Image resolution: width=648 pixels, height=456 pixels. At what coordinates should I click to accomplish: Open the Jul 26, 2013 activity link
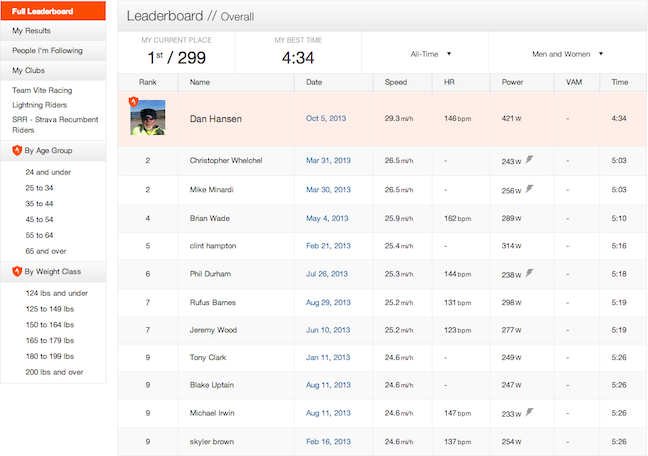pyautogui.click(x=326, y=274)
